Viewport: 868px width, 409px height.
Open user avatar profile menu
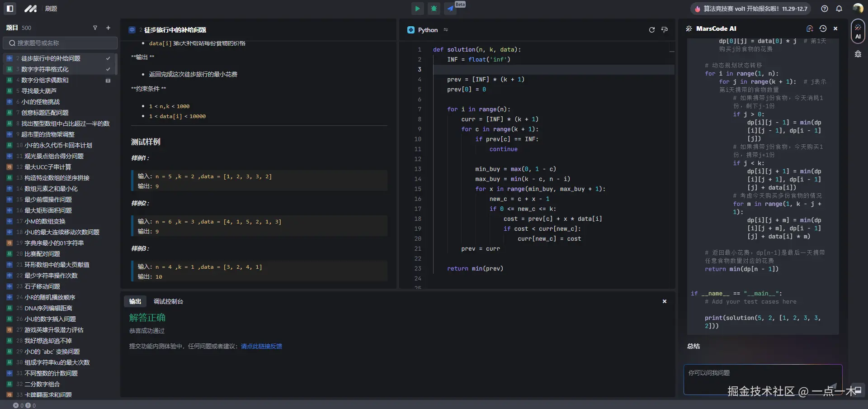[x=858, y=8]
